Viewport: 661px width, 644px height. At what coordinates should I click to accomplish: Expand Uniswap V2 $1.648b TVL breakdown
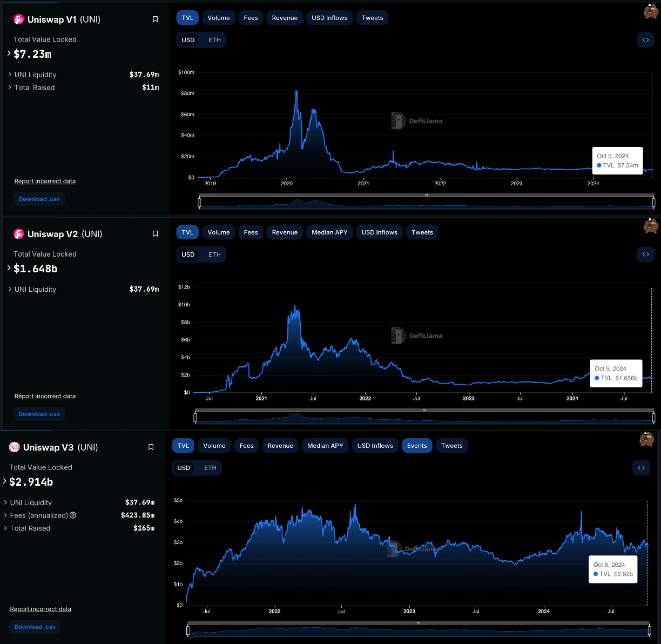tap(9, 268)
